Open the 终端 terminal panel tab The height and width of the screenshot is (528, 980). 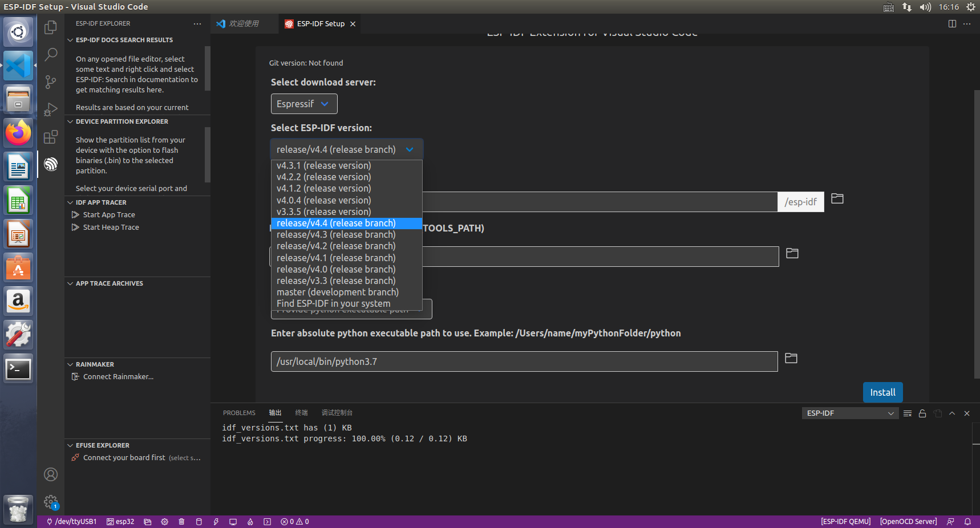coord(301,413)
